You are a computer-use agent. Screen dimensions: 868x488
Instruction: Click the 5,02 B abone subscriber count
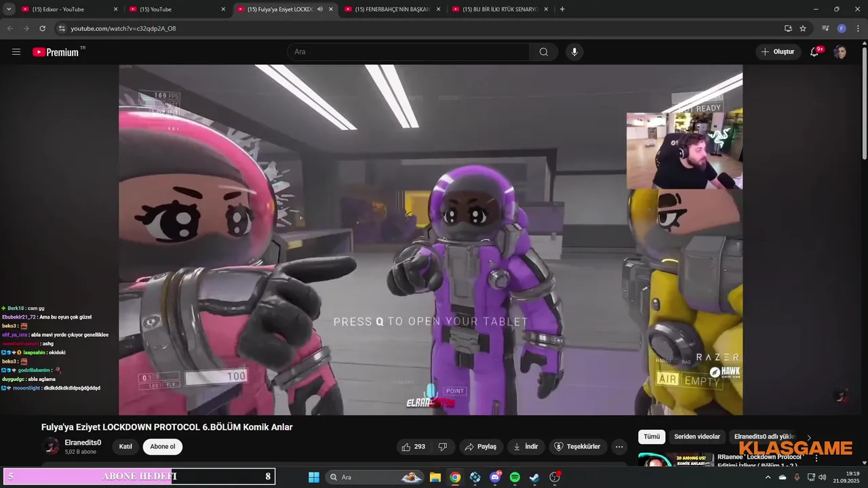pos(80,452)
